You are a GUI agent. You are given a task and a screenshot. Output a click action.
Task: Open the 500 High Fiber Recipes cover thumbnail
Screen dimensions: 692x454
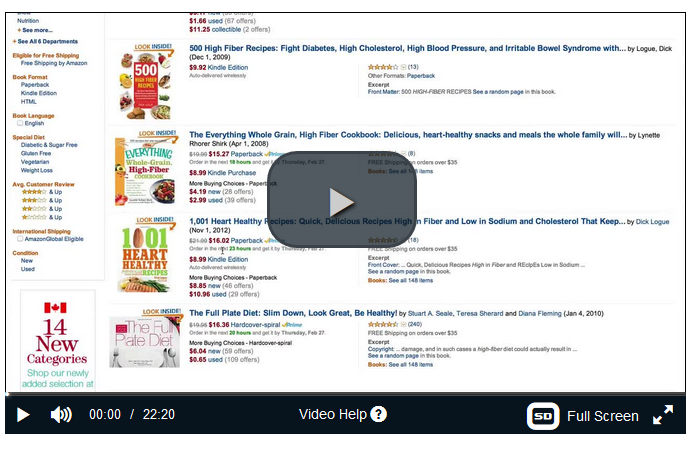click(146, 82)
